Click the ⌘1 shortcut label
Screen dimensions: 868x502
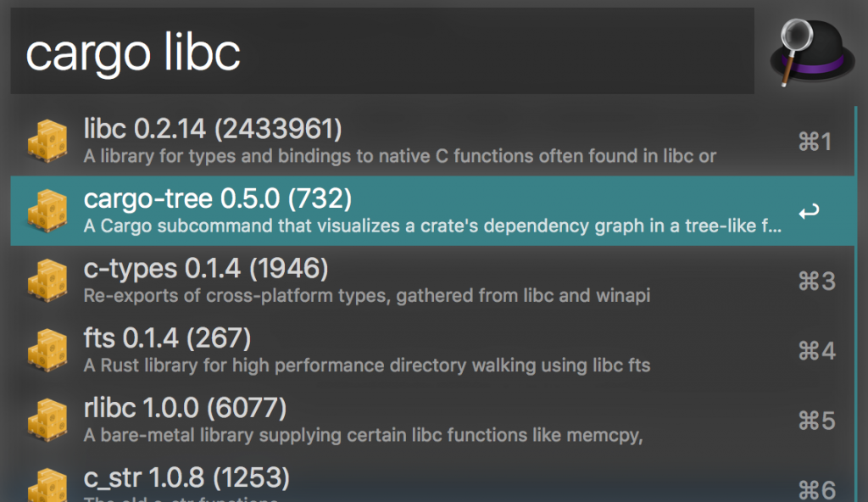(x=815, y=142)
